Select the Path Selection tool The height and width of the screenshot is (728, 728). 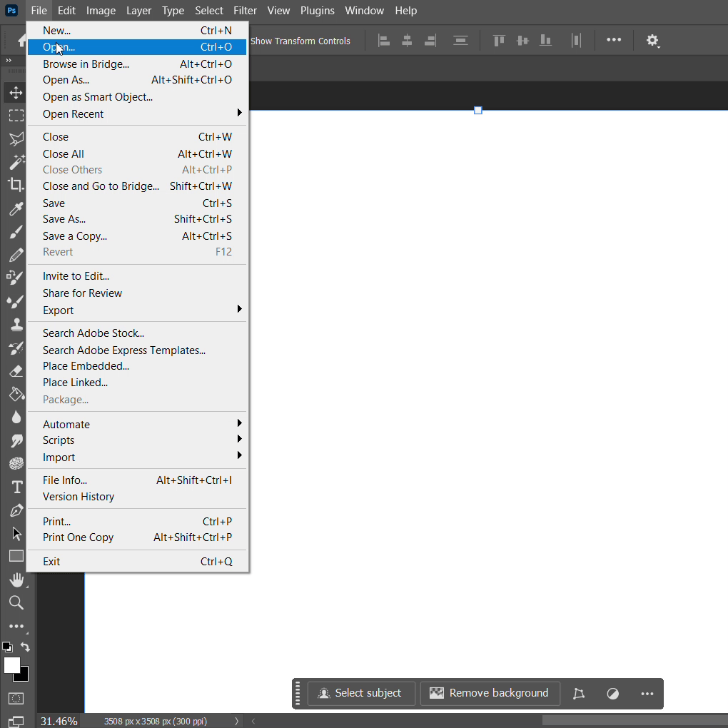(16, 533)
